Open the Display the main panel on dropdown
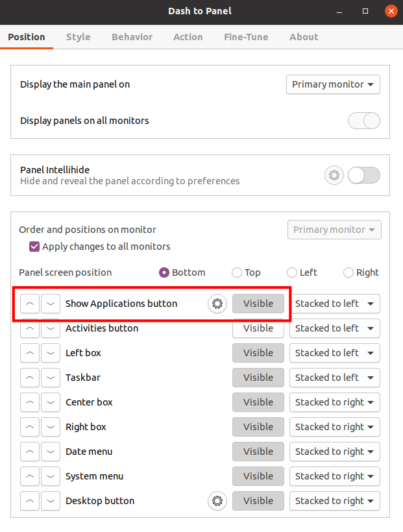This screenshot has width=403, height=532. [x=333, y=84]
